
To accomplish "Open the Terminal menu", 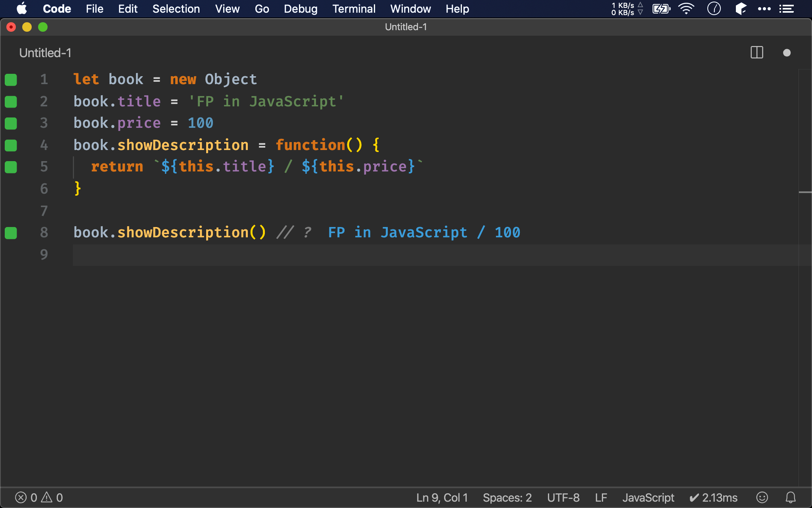I will tap(353, 9).
